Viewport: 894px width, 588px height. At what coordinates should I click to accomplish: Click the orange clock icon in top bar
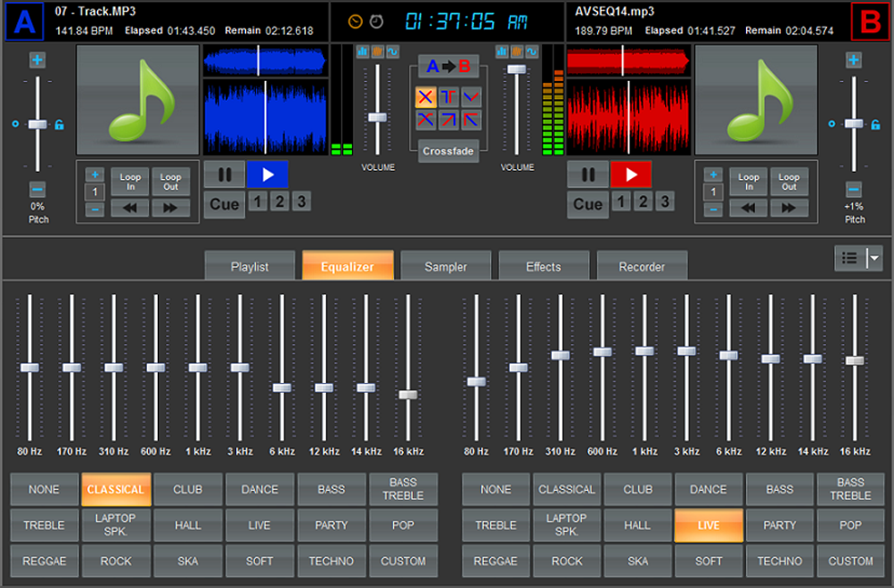tap(355, 21)
